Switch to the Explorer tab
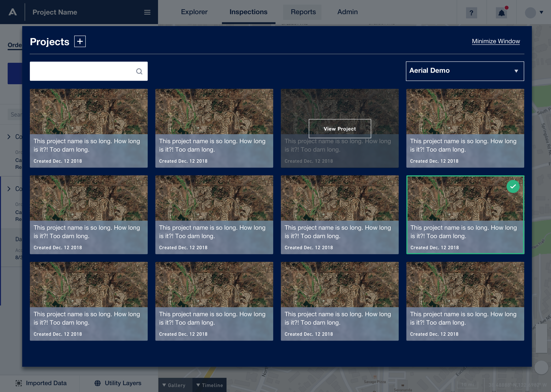 pos(194,12)
